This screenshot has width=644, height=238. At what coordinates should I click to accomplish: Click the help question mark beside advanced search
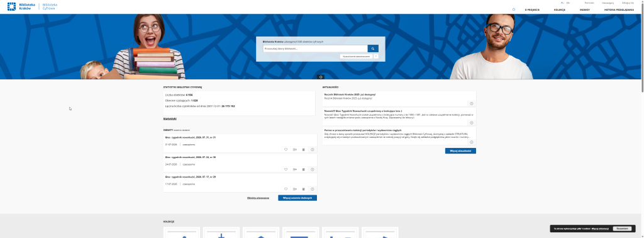(376, 56)
